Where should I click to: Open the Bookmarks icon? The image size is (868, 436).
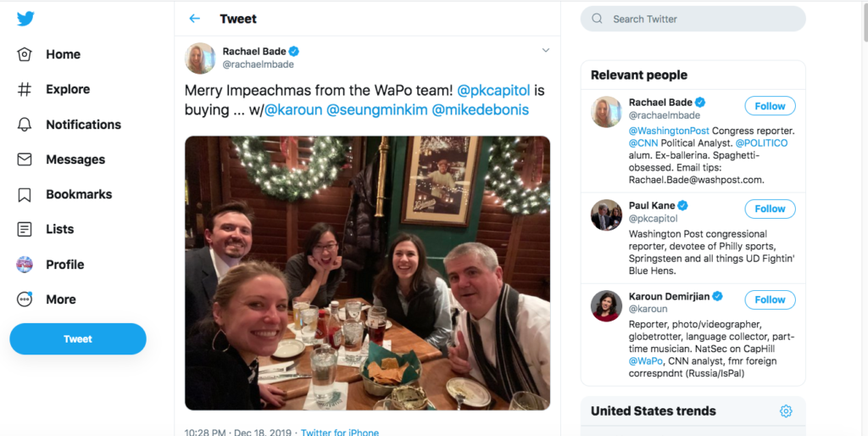click(25, 194)
